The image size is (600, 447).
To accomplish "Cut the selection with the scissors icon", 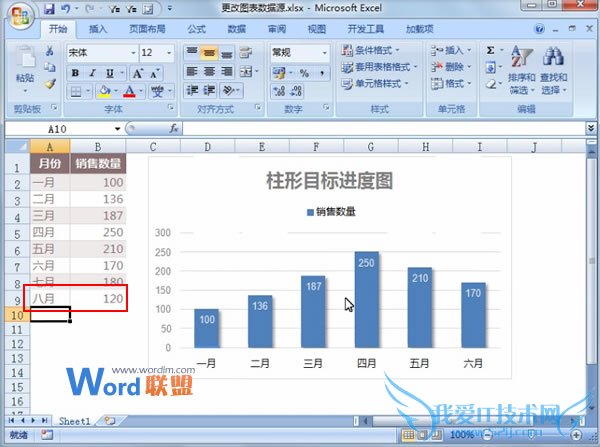I will point(50,51).
